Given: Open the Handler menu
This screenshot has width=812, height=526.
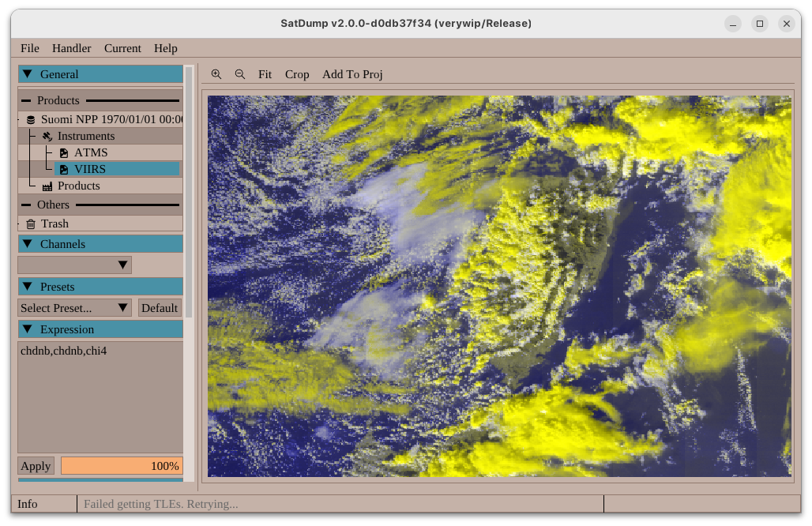Looking at the screenshot, I should [x=71, y=48].
